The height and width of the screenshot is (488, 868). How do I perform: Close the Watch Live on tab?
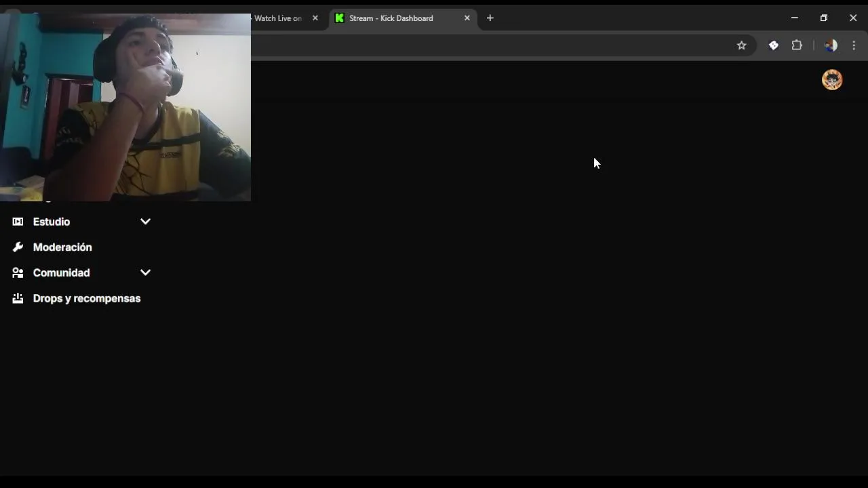315,18
